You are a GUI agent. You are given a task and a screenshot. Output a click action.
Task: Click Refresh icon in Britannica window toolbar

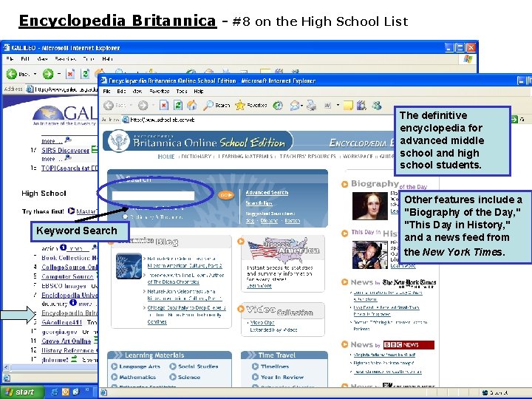pos(178,106)
